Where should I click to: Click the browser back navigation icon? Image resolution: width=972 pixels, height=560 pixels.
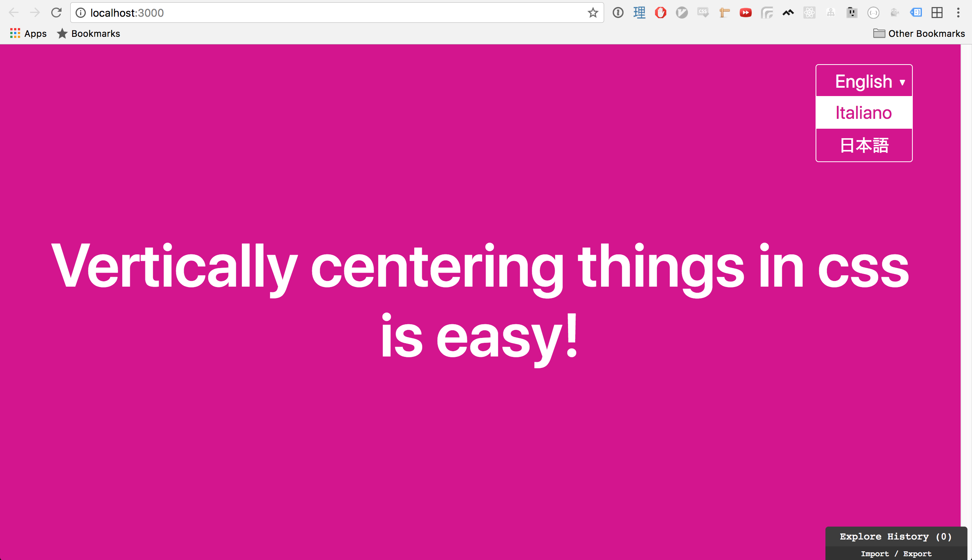point(13,11)
